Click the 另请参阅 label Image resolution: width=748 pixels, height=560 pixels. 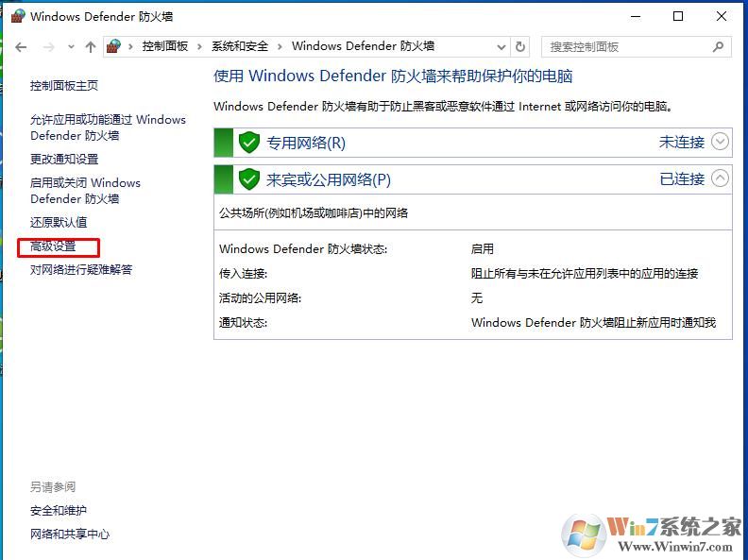point(53,487)
